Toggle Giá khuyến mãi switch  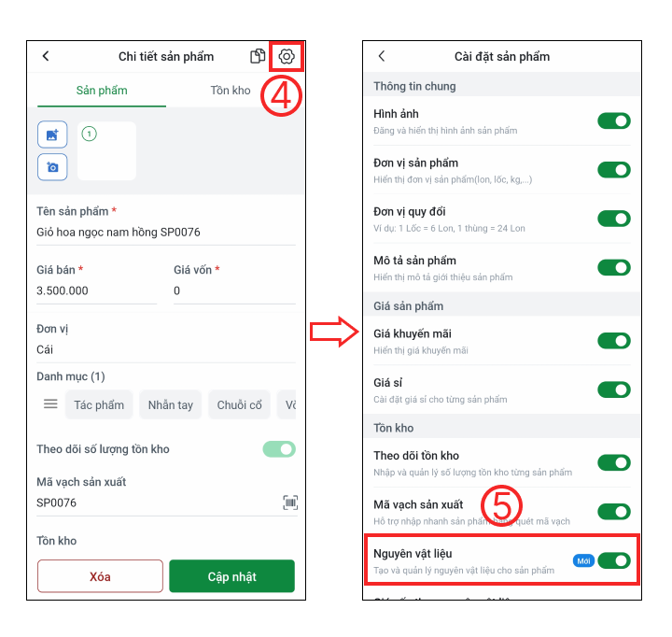pos(614,341)
